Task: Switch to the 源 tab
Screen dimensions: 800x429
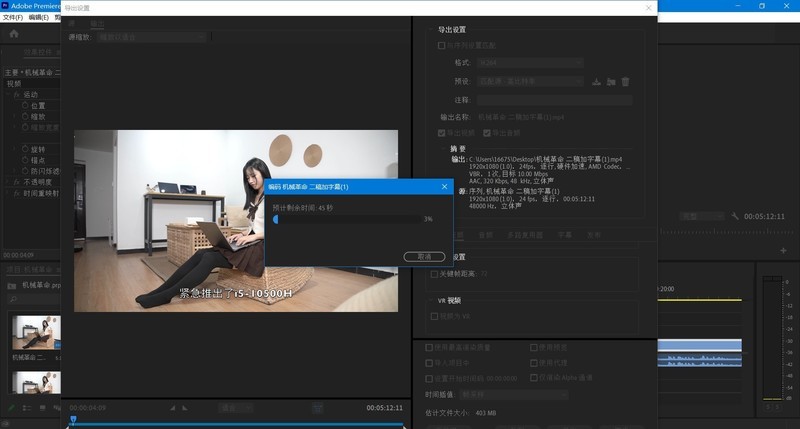Action: coord(71,23)
